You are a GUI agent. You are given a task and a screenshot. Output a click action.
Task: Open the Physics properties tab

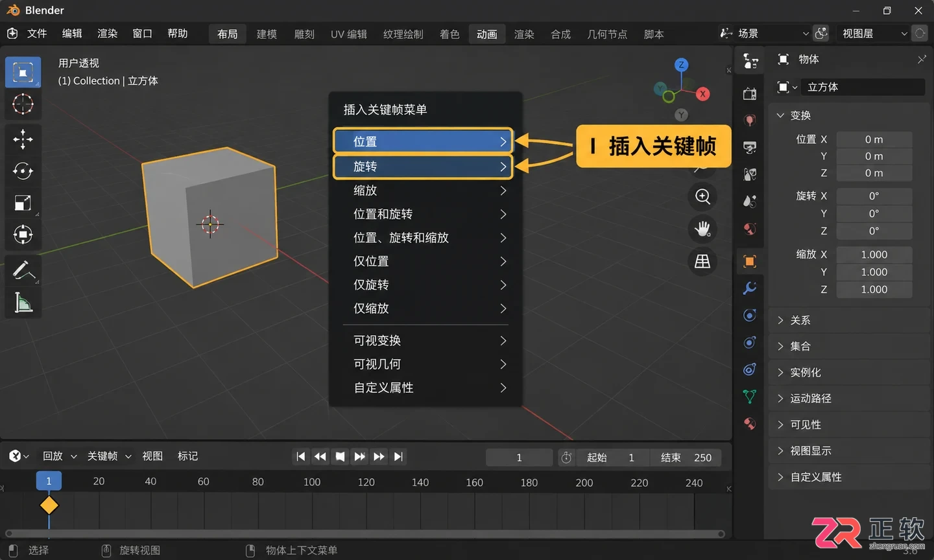(x=750, y=342)
